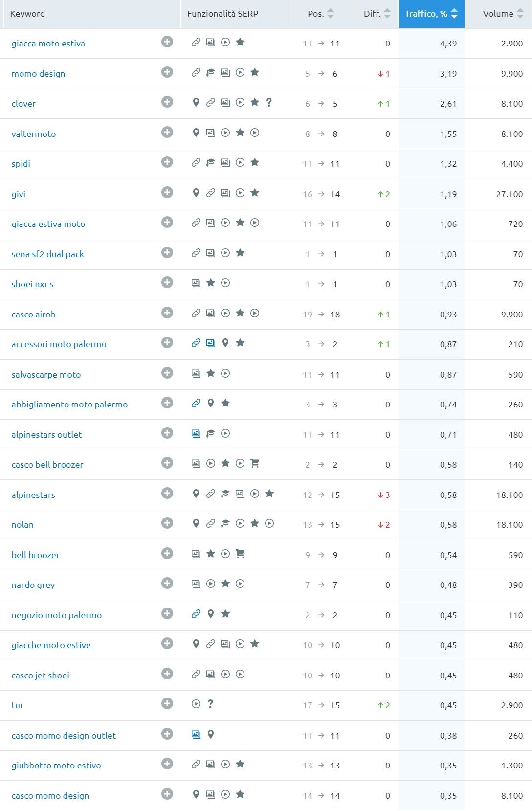This screenshot has width=532, height=811.
Task: Add alpinestars outlet with plus icon
Action: pyautogui.click(x=167, y=433)
